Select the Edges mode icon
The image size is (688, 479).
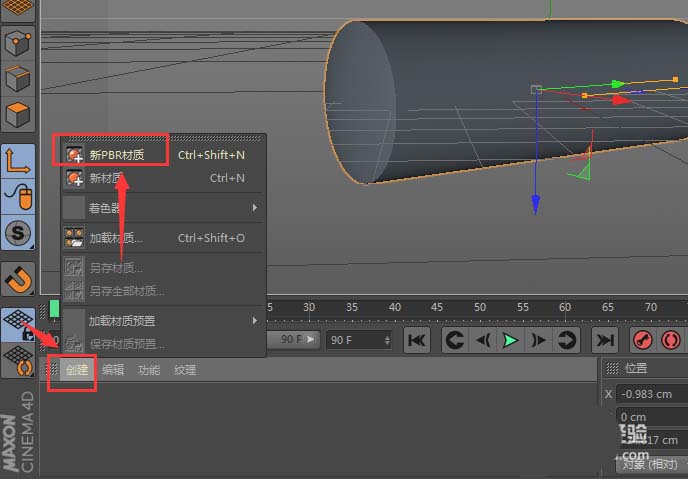[x=18, y=78]
